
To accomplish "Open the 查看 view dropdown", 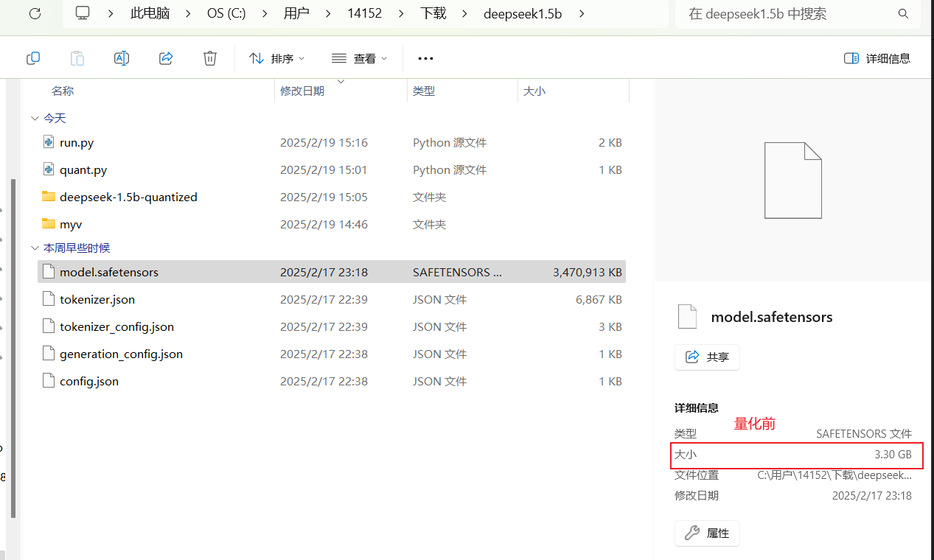I will [x=359, y=58].
